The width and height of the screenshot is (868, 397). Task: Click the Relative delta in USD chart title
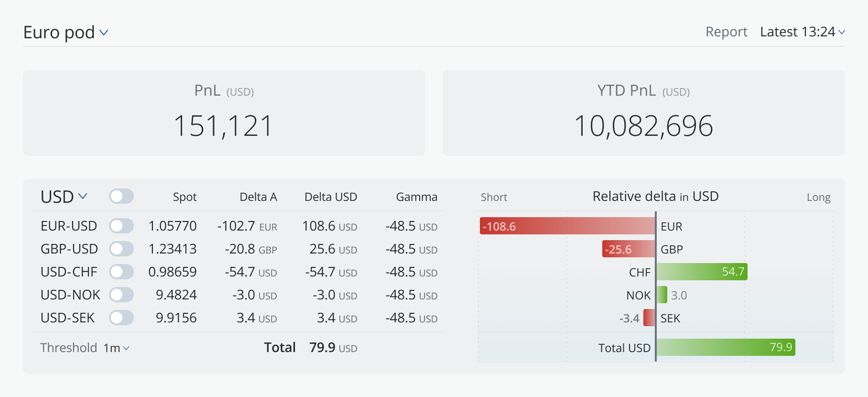655,196
